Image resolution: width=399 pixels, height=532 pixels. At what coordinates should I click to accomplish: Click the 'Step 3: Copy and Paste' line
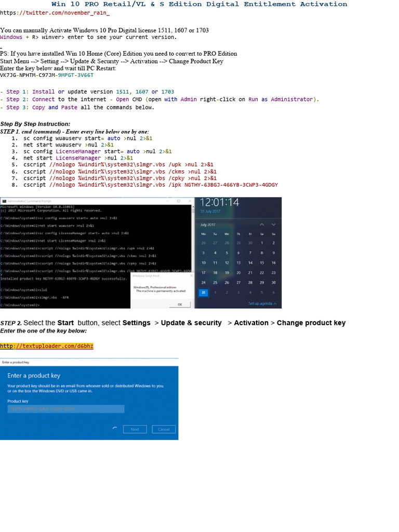(x=77, y=107)
